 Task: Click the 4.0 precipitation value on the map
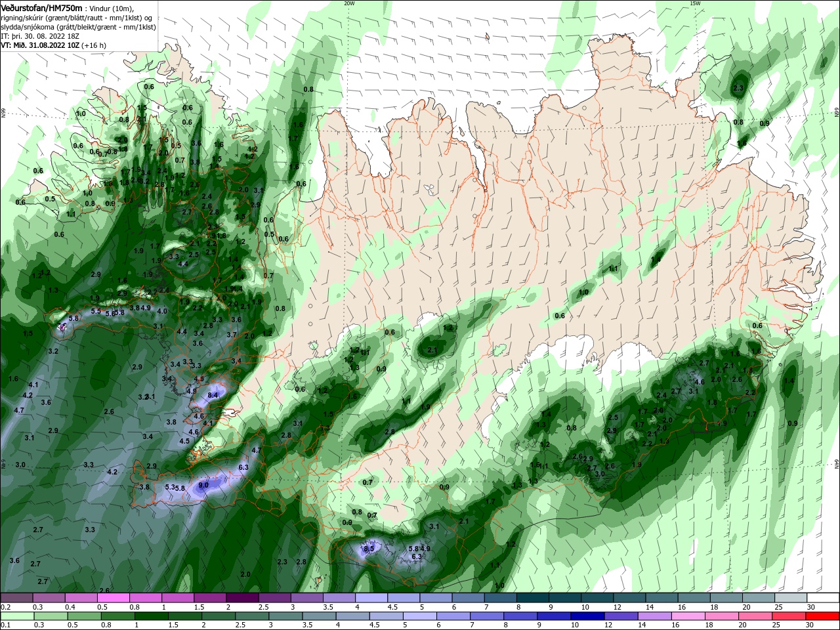162,311
